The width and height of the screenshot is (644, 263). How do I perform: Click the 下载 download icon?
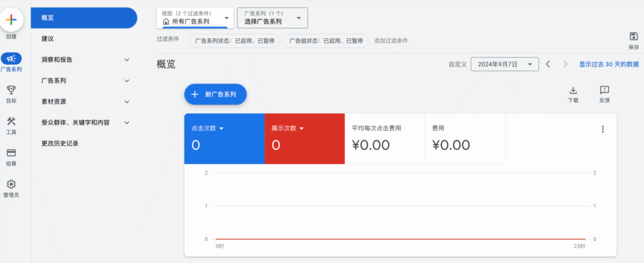(573, 91)
